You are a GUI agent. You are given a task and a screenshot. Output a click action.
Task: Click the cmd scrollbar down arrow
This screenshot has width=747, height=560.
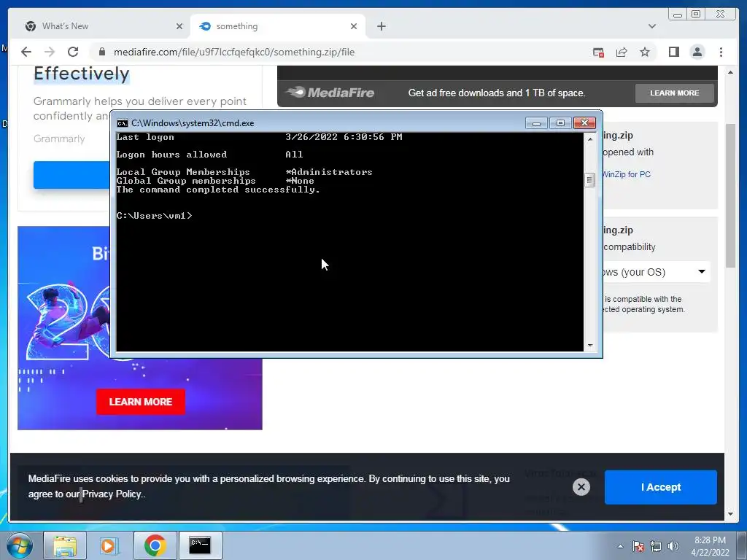589,345
